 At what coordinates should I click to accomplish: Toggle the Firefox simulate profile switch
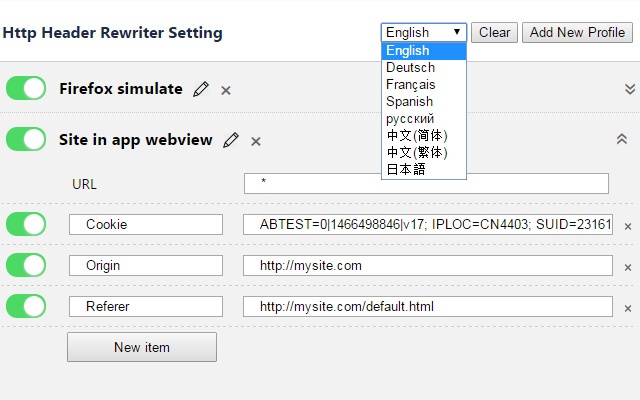click(26, 88)
